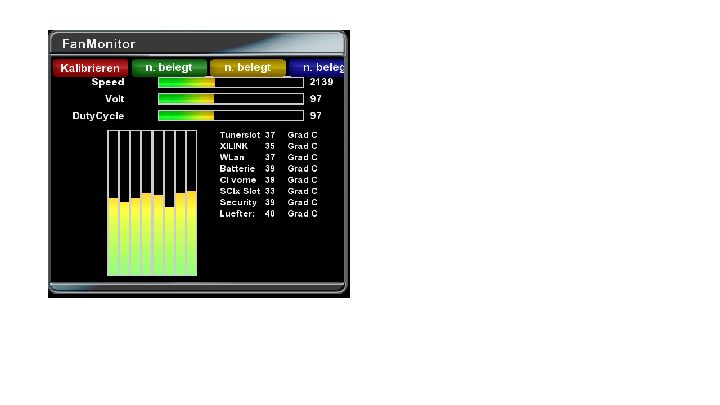The width and height of the screenshot is (720, 405).
Task: Click the Volt progress bar
Action: pos(230,99)
